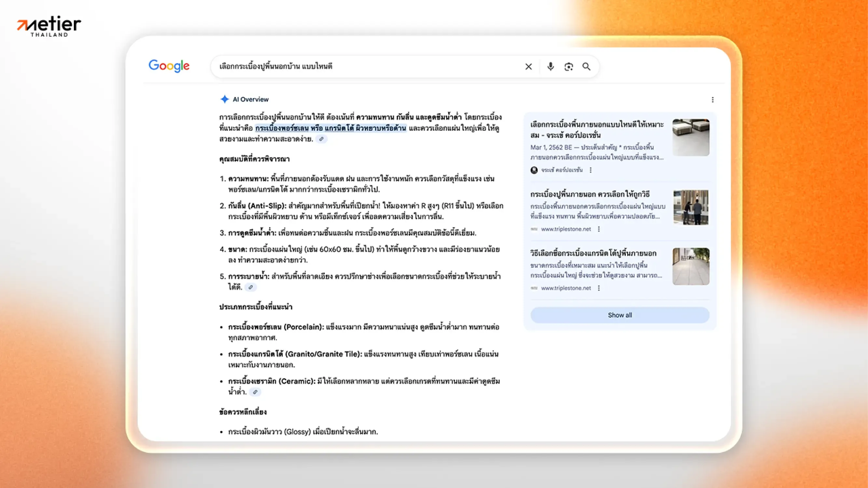Screen dimensions: 868x488
Task: Click the AI Overview sparkle icon
Action: pos(225,99)
